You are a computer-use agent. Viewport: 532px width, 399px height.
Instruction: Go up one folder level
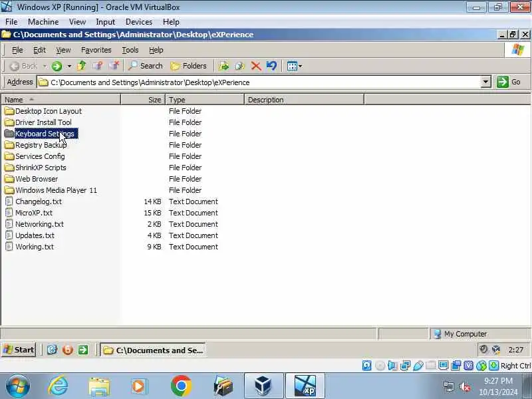point(81,65)
